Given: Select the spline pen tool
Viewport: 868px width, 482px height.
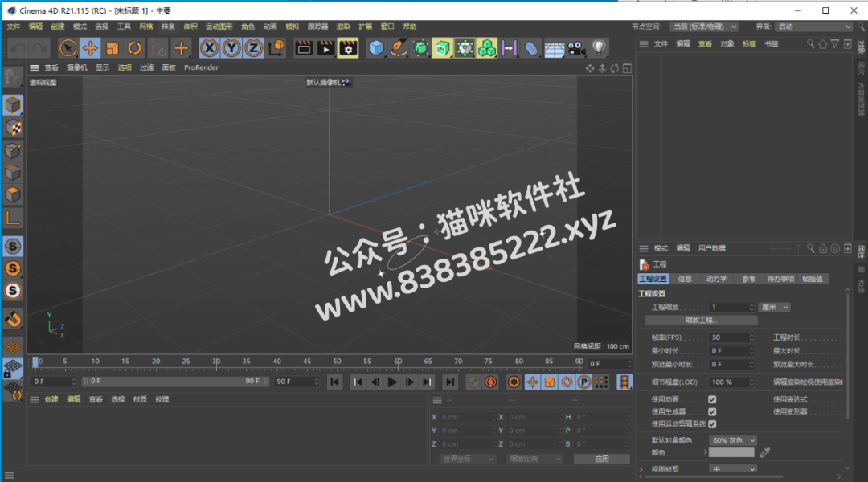Looking at the screenshot, I should (x=399, y=48).
